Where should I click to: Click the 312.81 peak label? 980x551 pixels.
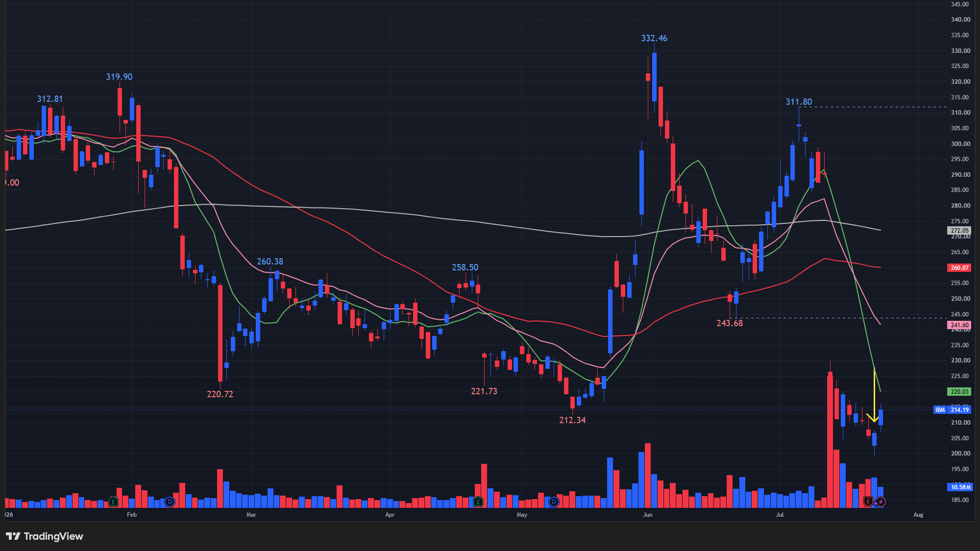point(50,99)
